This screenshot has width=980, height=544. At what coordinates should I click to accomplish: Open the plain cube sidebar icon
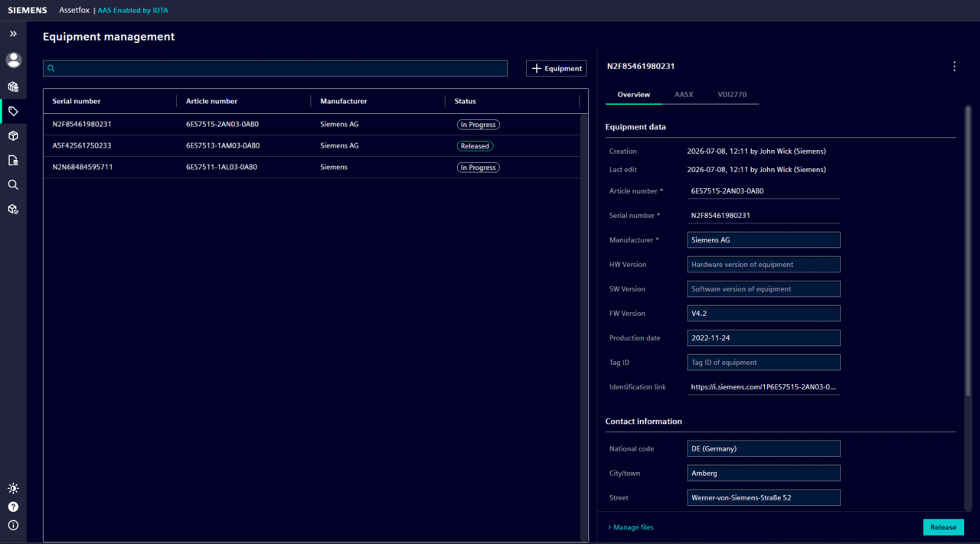click(13, 136)
